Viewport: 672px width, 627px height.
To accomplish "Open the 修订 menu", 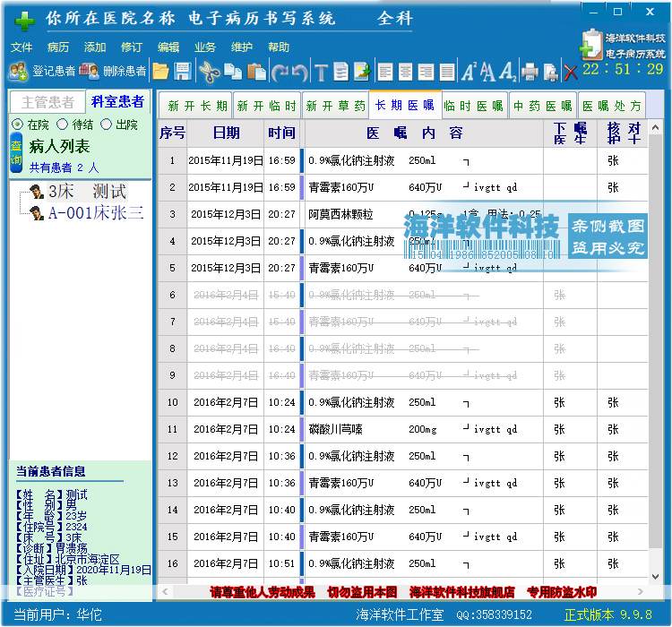I will tap(132, 47).
